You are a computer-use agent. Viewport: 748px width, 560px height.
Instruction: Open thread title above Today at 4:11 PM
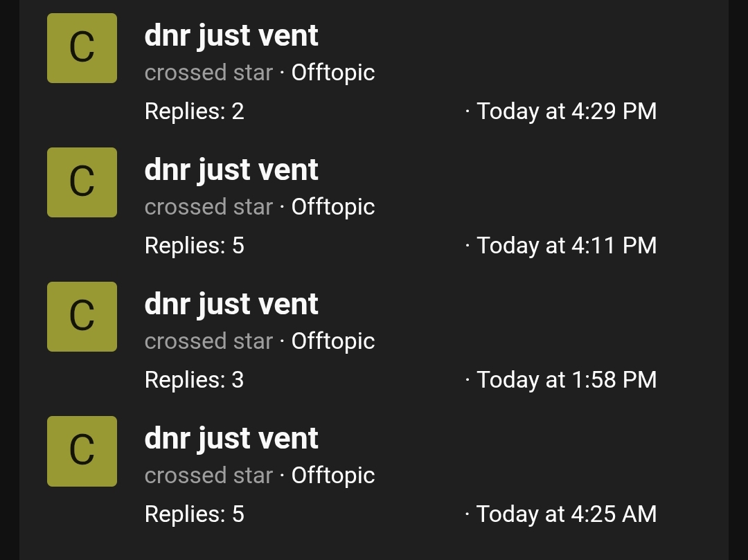[231, 170]
